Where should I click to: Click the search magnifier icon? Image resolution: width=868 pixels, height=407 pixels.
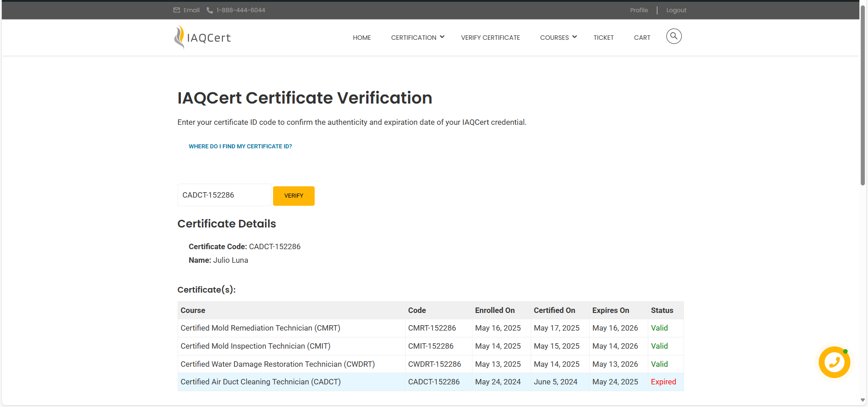tap(674, 36)
